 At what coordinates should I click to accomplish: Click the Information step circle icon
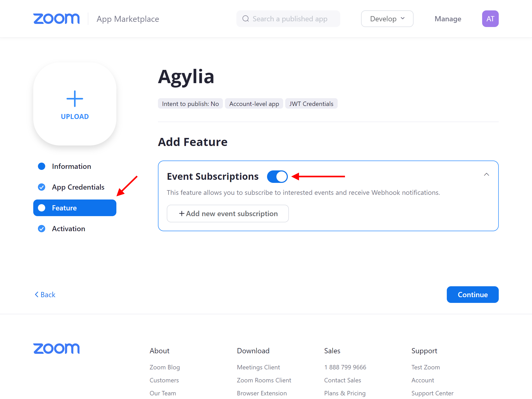point(42,166)
